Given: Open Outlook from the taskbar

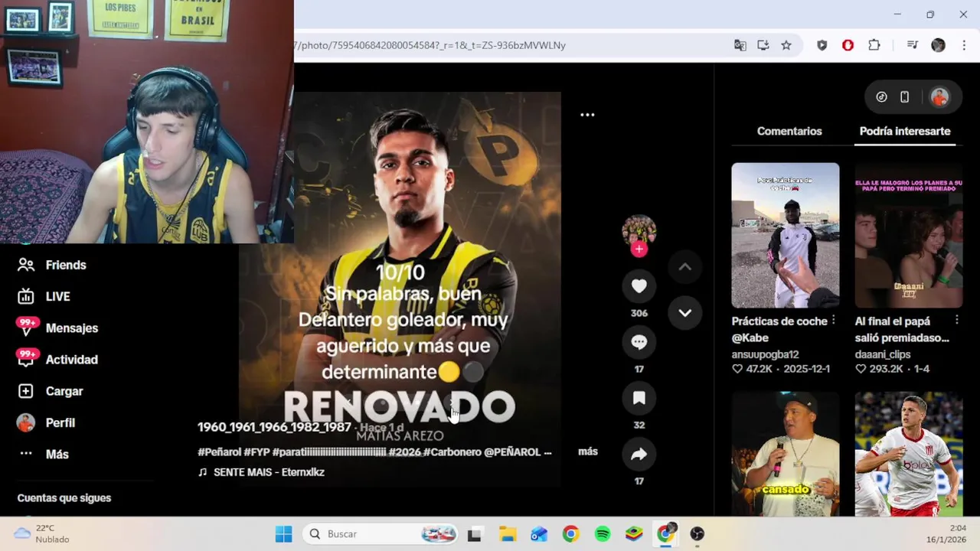Looking at the screenshot, I should pyautogui.click(x=539, y=534).
